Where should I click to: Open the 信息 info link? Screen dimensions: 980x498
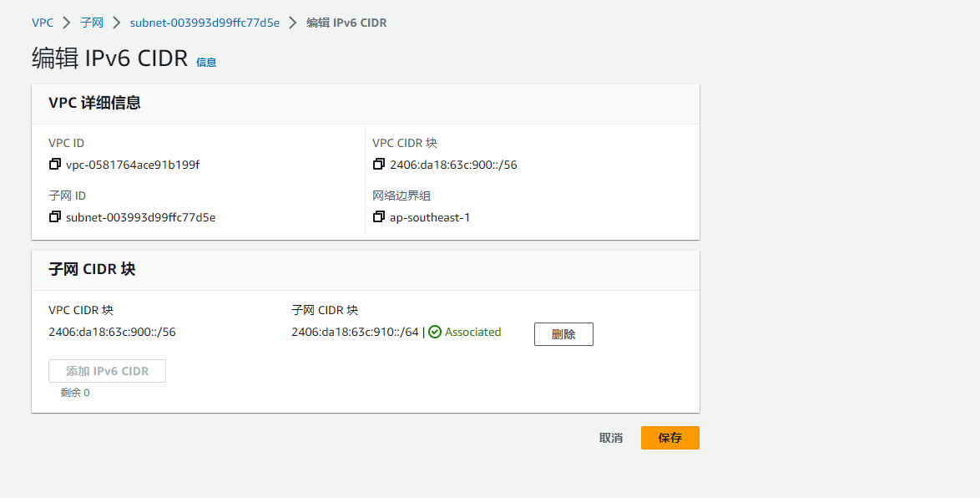coord(206,62)
